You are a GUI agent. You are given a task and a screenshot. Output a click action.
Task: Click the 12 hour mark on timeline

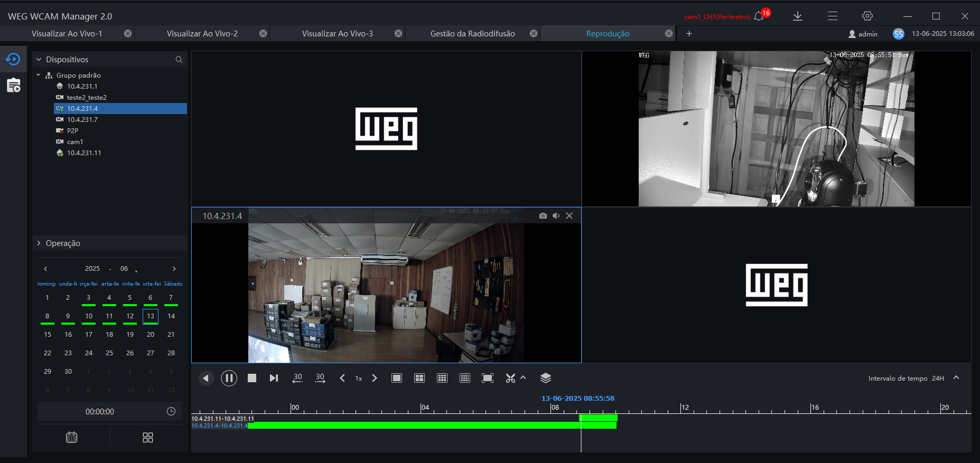pos(685,408)
